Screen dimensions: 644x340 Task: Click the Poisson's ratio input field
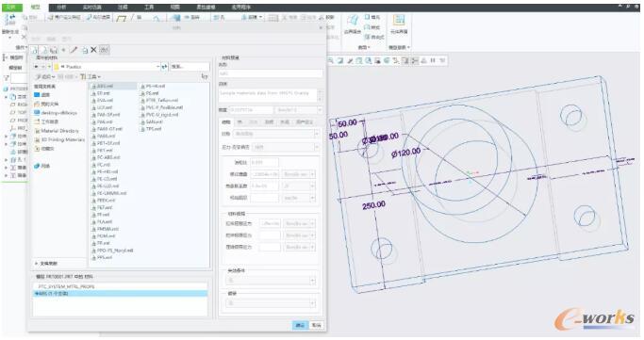click(x=264, y=162)
